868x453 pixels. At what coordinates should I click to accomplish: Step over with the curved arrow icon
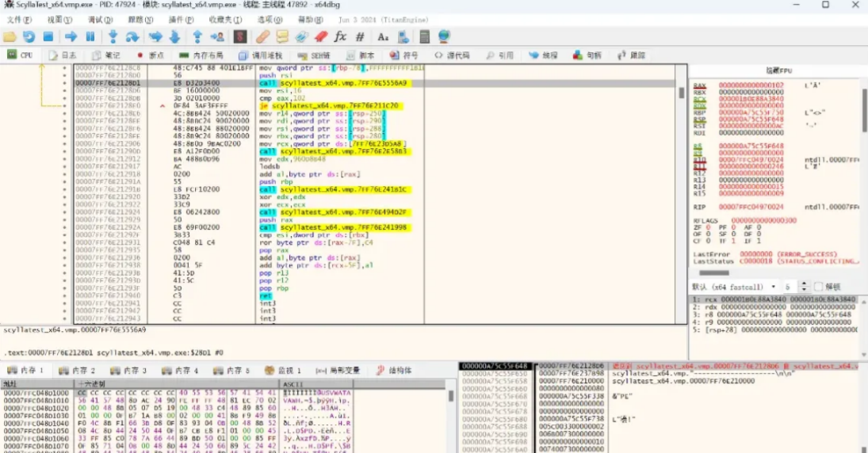pyautogui.click(x=132, y=37)
